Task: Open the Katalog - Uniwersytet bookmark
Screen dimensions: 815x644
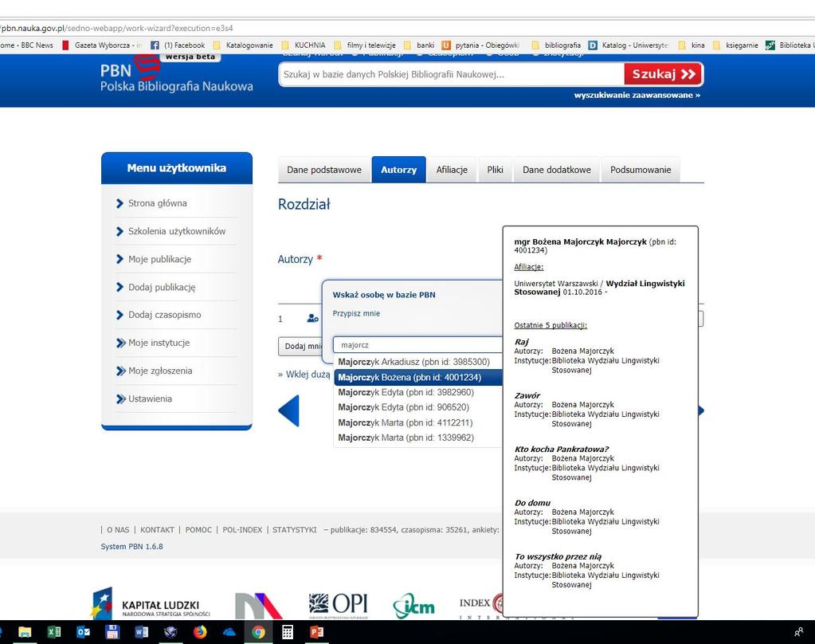Action: point(629,45)
